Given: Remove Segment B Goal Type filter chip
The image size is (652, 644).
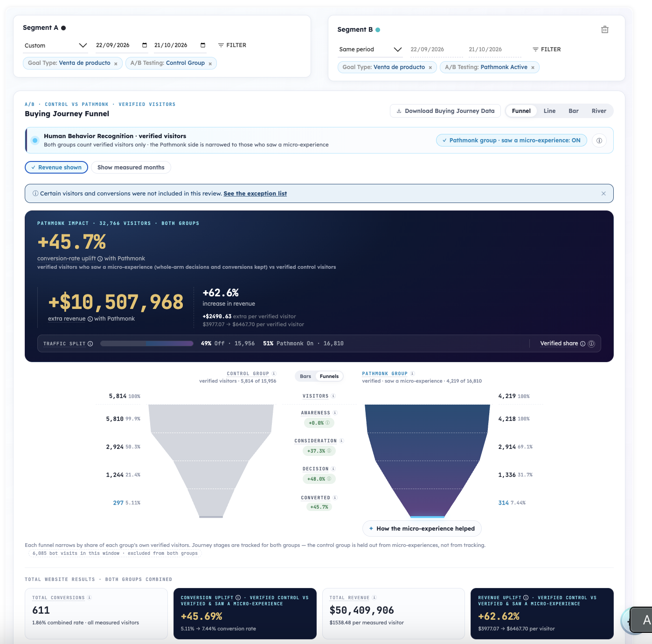Looking at the screenshot, I should coord(430,68).
